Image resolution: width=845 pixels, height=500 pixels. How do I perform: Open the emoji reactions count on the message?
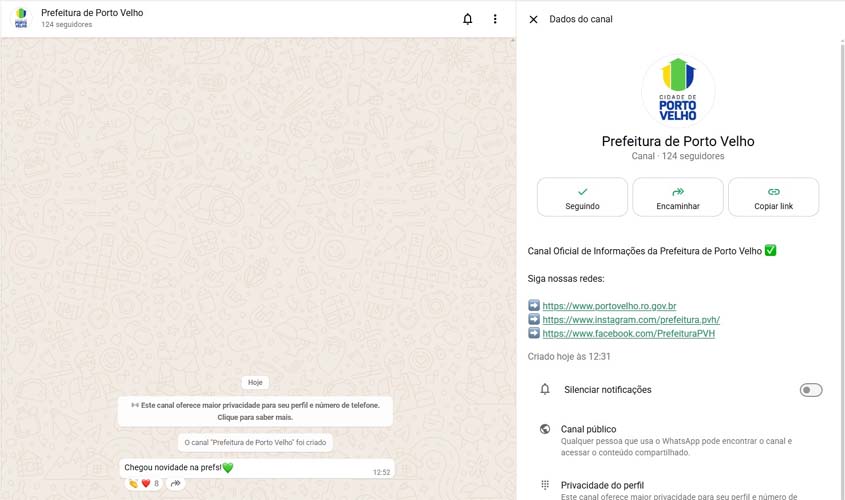145,483
